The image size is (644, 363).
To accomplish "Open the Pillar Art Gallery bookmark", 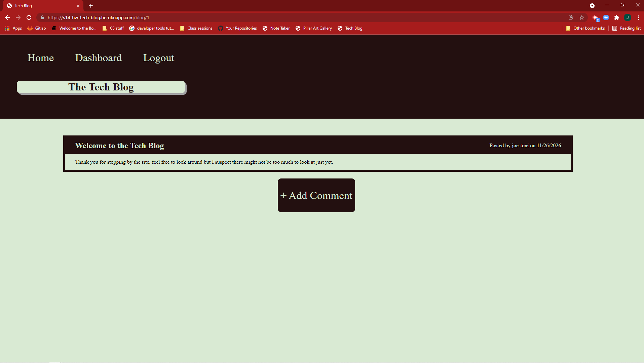I will click(313, 28).
